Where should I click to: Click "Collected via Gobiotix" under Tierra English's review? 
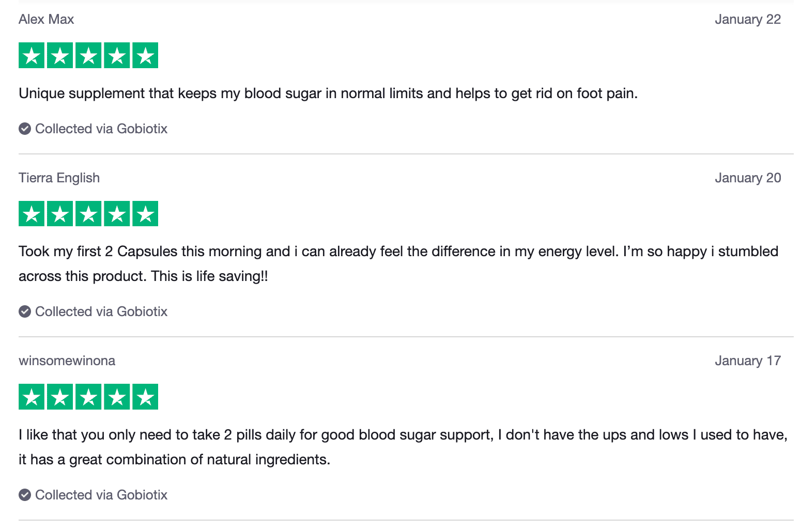click(x=101, y=311)
